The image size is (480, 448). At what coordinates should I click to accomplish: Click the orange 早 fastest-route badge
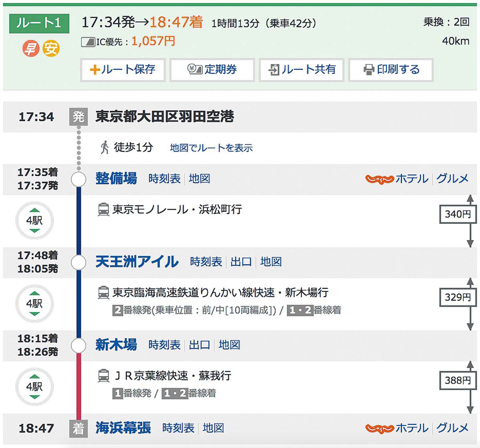[30, 49]
